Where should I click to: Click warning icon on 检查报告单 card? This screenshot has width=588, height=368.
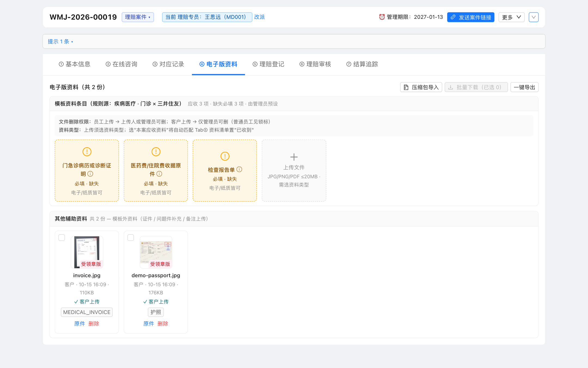coord(225,156)
